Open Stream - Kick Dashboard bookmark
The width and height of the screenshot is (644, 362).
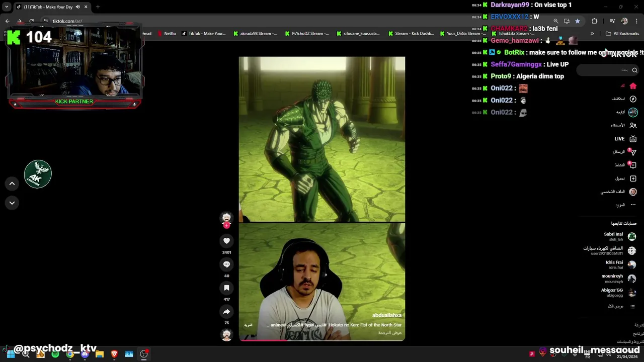click(411, 34)
